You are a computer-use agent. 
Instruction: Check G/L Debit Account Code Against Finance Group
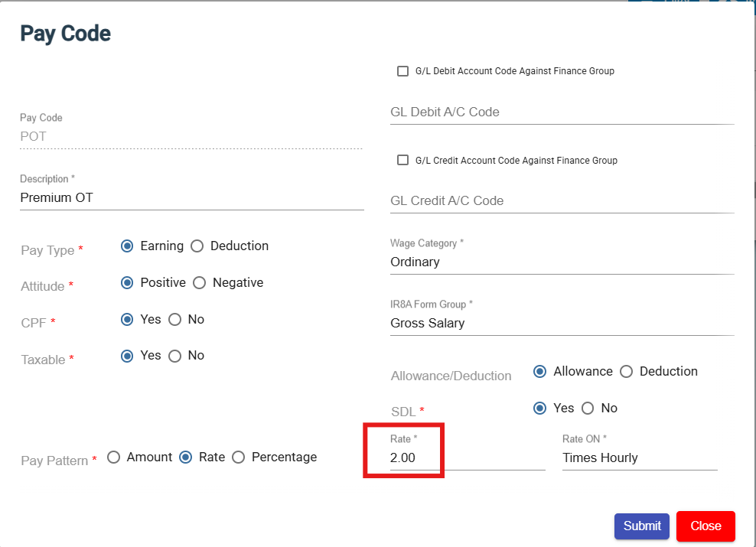tap(402, 71)
